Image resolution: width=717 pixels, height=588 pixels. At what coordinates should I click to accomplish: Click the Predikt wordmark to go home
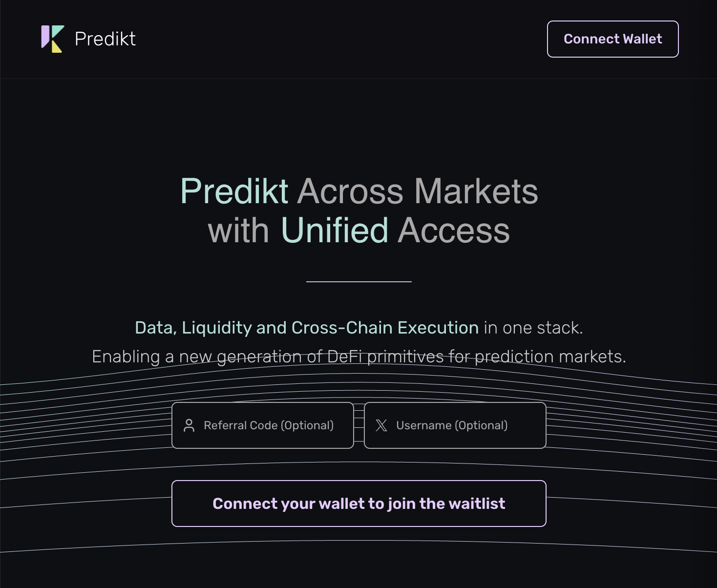(x=105, y=39)
